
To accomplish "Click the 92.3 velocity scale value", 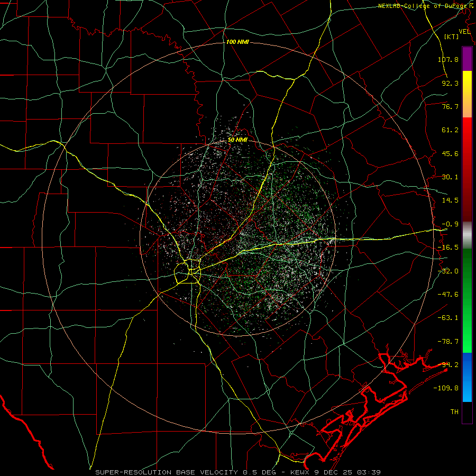I will (x=450, y=83).
